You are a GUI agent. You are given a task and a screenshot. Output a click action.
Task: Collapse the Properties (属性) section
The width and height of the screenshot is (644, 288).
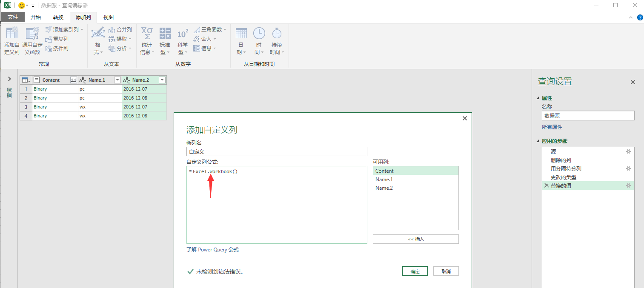538,98
